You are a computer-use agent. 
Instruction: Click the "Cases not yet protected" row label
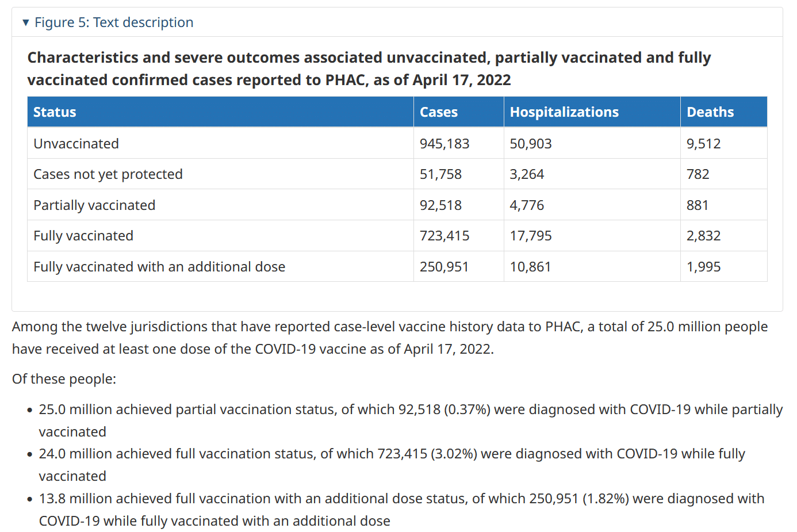click(x=108, y=174)
